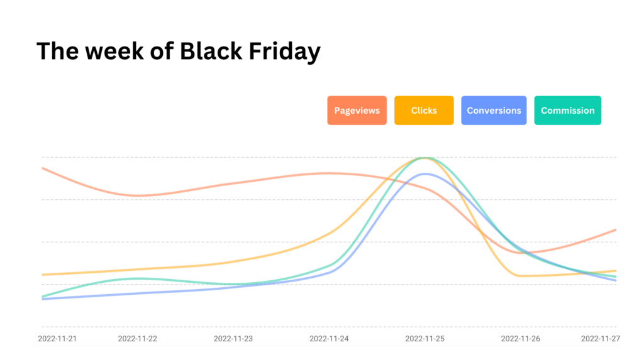The width and height of the screenshot is (644, 362).
Task: Click the Clicks line start on 11-21
Action: 43,275
